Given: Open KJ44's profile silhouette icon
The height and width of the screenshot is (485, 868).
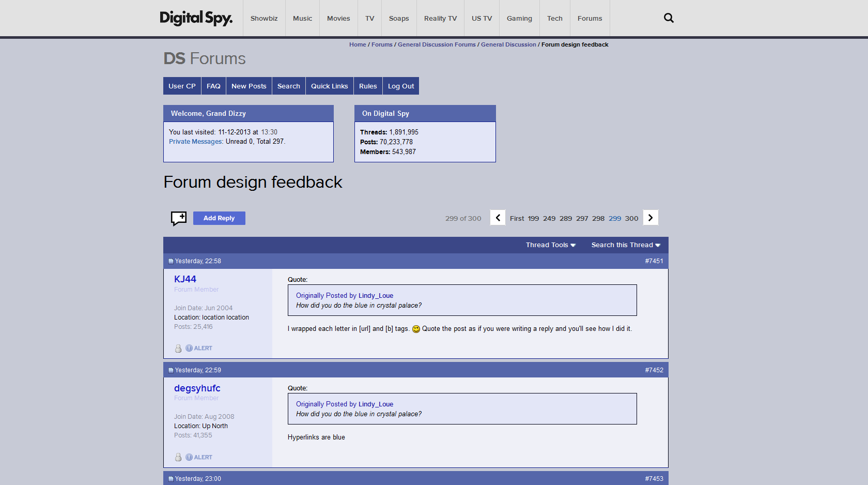Looking at the screenshot, I should [x=178, y=348].
